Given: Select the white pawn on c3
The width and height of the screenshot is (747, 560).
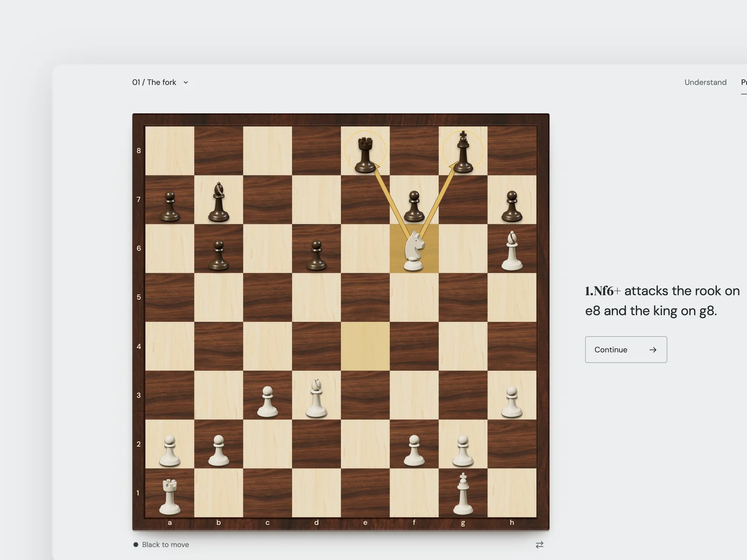Looking at the screenshot, I should click(x=268, y=401).
